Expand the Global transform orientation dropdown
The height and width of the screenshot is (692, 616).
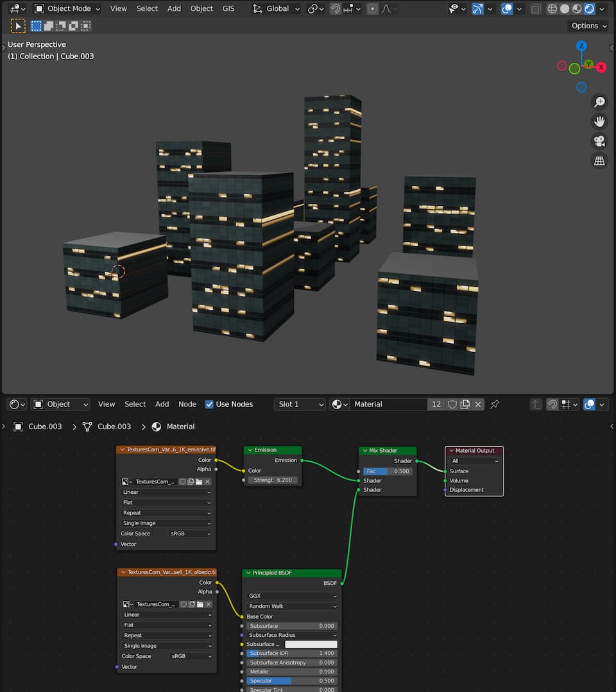coord(277,9)
